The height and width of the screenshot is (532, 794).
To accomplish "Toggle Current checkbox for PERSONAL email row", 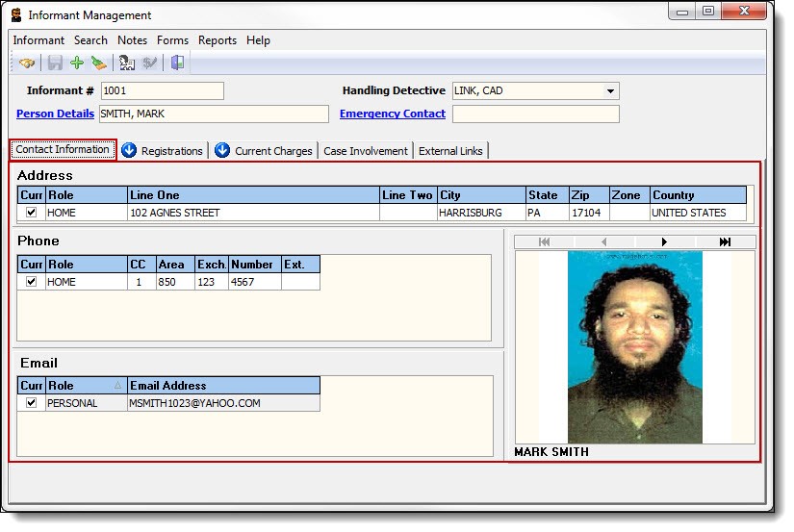I will 32,403.
